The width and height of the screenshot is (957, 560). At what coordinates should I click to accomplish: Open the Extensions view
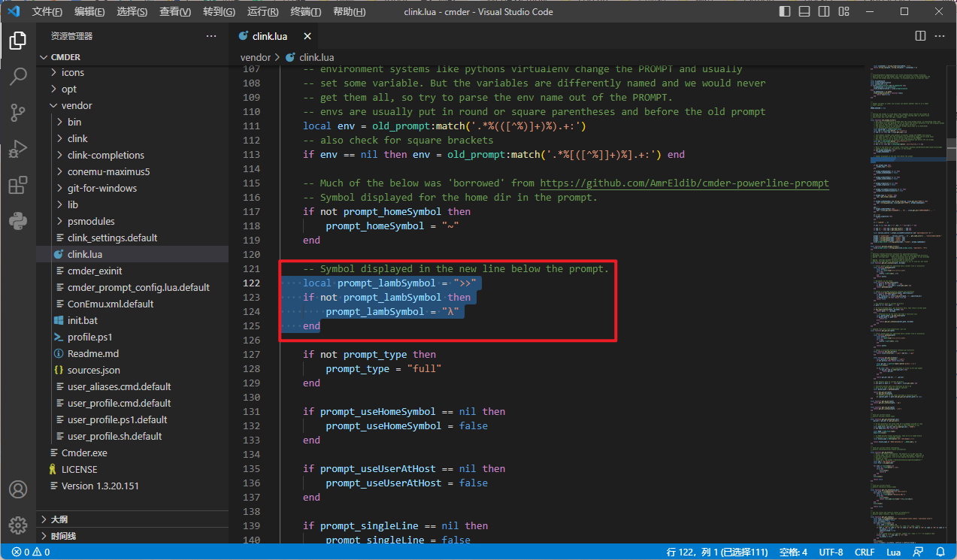(18, 185)
